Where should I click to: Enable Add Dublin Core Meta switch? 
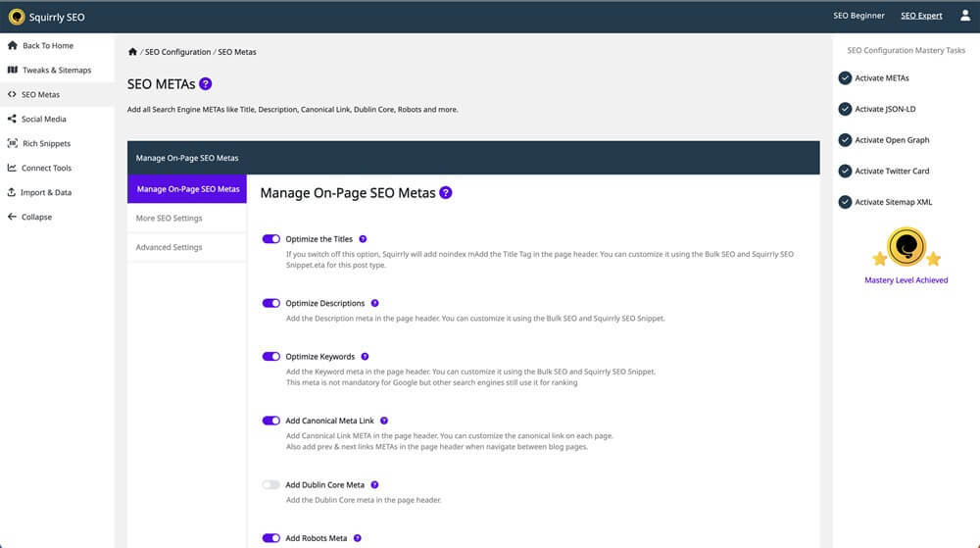(x=271, y=485)
